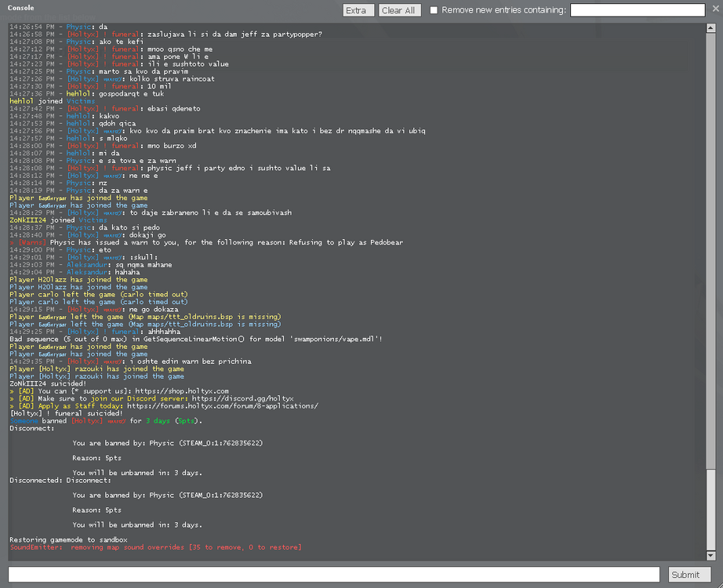This screenshot has width=723, height=588.
Task: Click the Extra button
Action: pyautogui.click(x=358, y=10)
